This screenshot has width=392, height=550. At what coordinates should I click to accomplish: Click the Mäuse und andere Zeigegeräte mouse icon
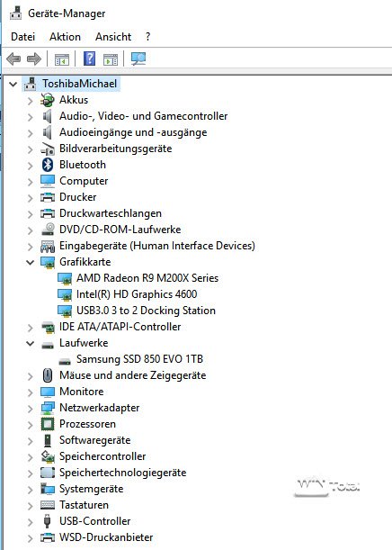[x=48, y=375]
